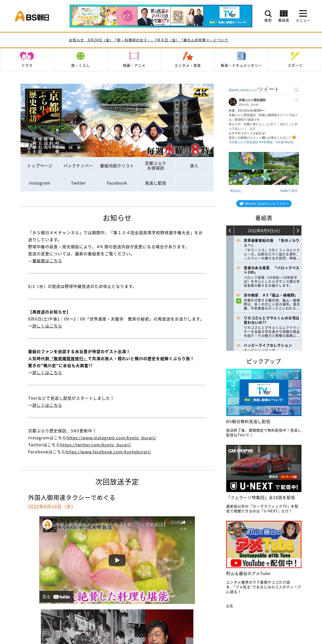Open the Instagram tab
The width and height of the screenshot is (322, 644).
(40, 183)
